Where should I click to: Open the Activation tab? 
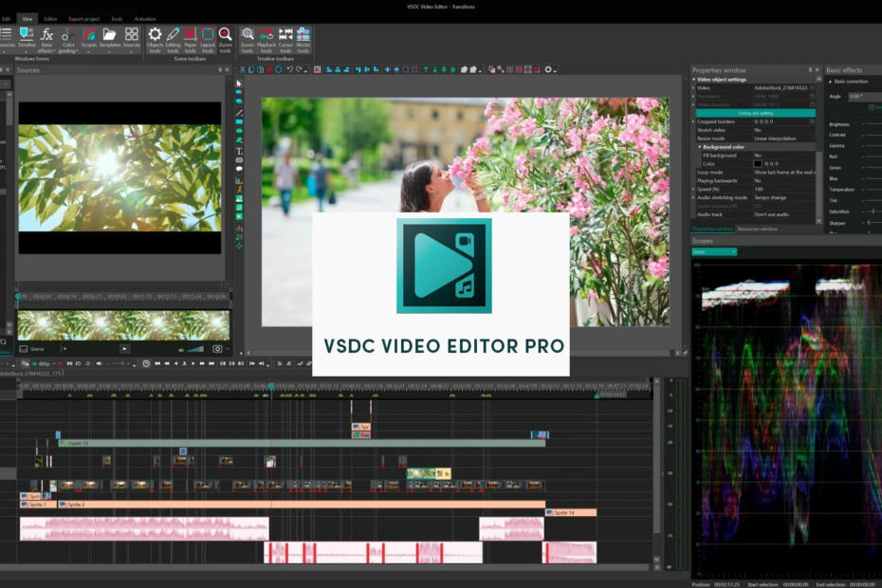click(145, 19)
